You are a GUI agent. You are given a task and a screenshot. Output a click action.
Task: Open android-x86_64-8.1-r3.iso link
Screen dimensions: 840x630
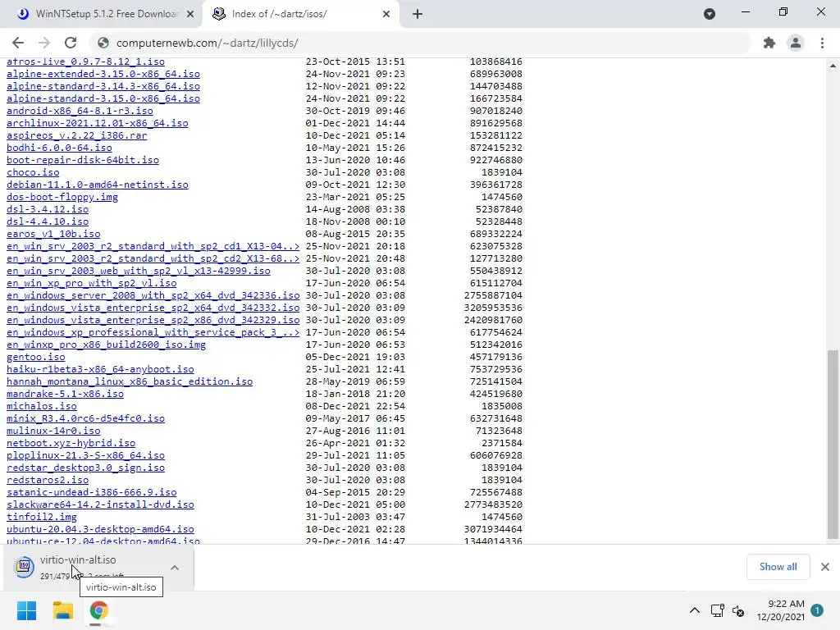tap(80, 111)
